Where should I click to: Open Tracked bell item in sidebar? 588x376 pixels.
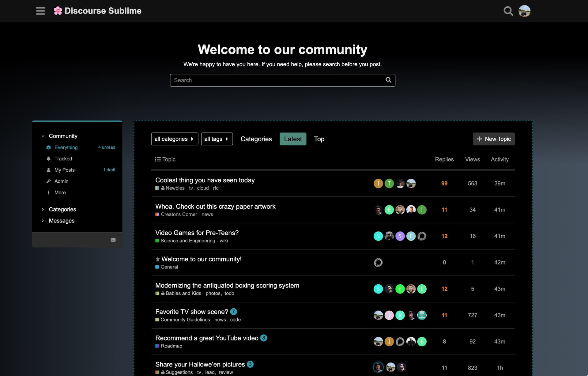[x=63, y=158]
